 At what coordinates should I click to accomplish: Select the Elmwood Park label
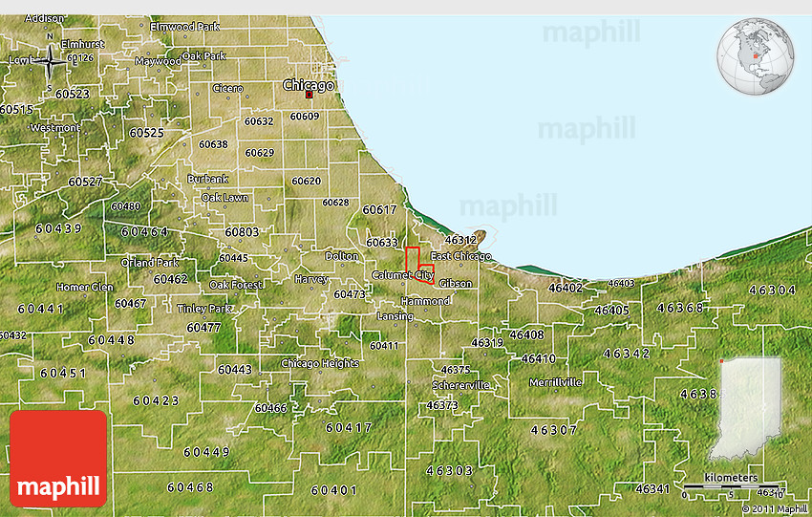click(184, 27)
